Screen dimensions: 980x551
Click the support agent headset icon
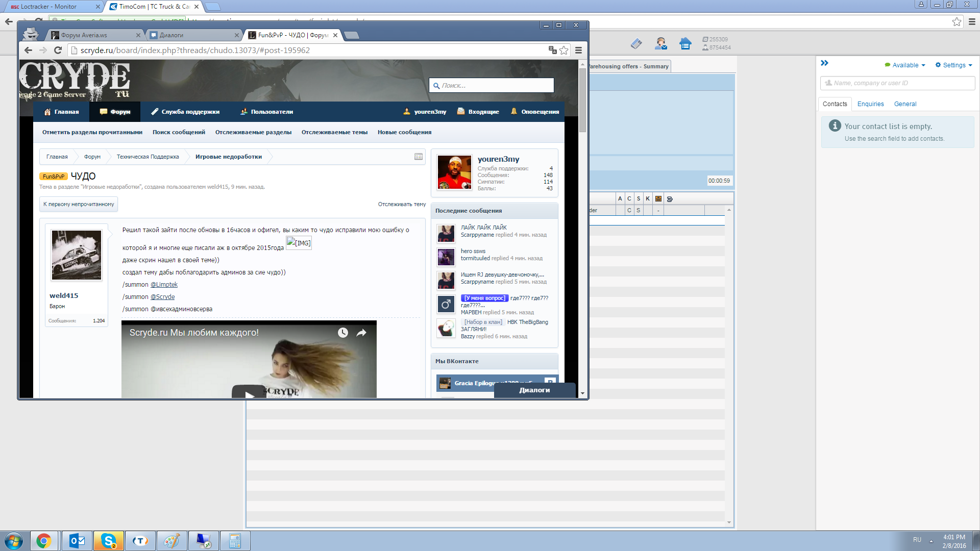point(661,44)
